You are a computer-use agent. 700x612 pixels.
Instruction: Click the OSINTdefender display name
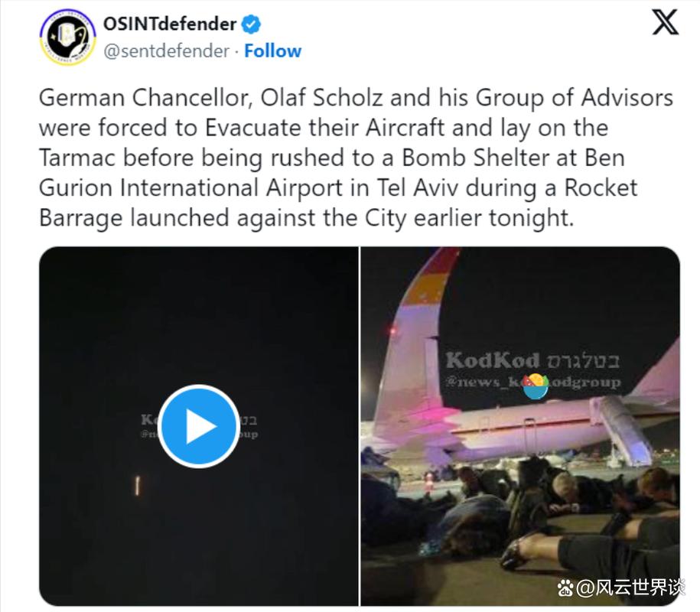tap(170, 24)
